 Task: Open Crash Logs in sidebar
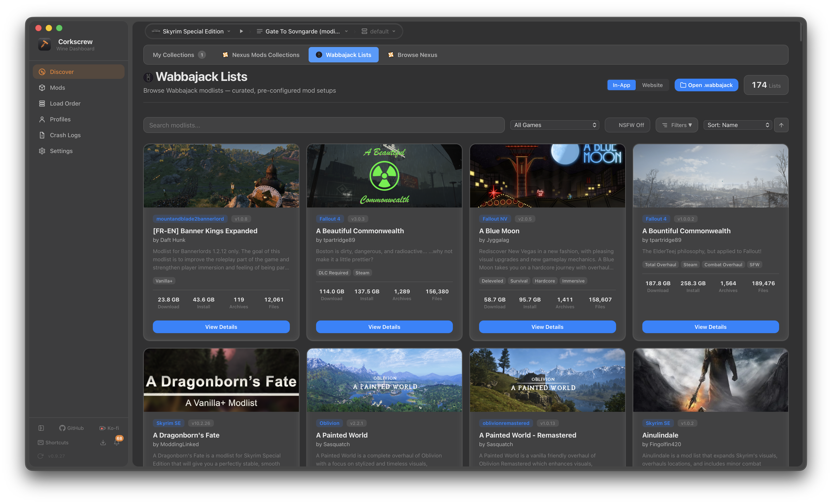coord(65,135)
